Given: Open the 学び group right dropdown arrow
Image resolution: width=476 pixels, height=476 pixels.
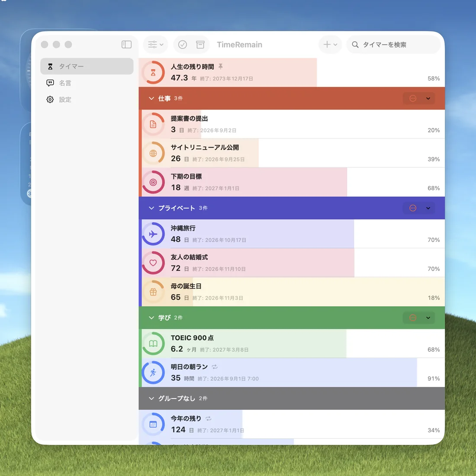Looking at the screenshot, I should click(428, 318).
